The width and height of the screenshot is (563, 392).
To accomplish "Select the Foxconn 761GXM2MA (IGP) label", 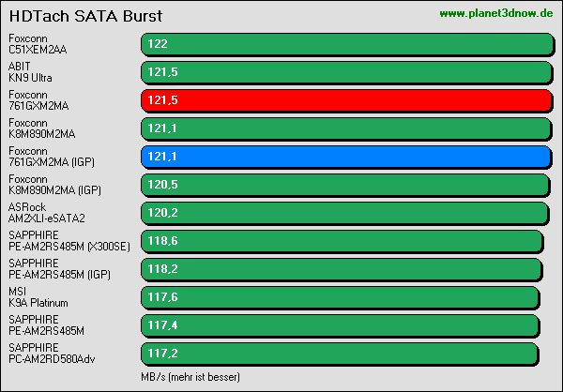I will tap(52, 157).
